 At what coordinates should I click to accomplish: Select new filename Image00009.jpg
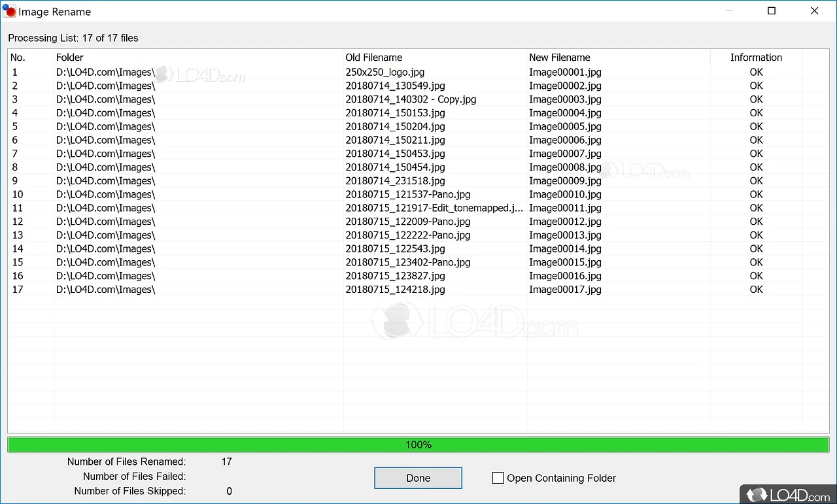pyautogui.click(x=565, y=181)
